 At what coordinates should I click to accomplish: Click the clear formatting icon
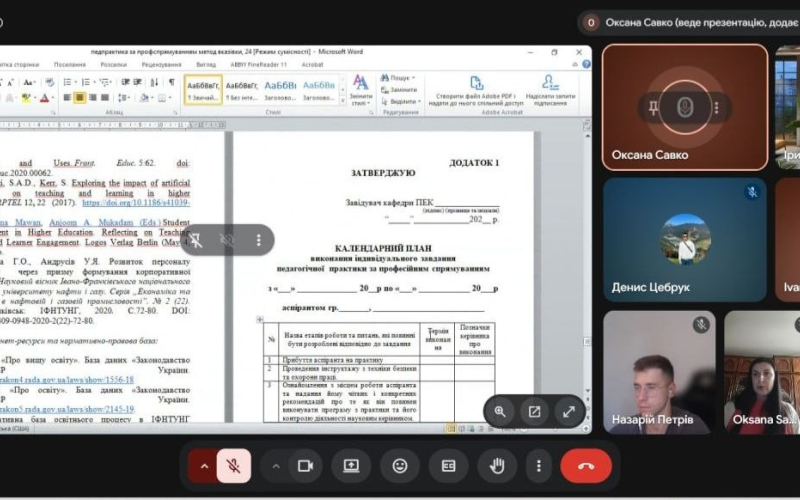[x=49, y=82]
